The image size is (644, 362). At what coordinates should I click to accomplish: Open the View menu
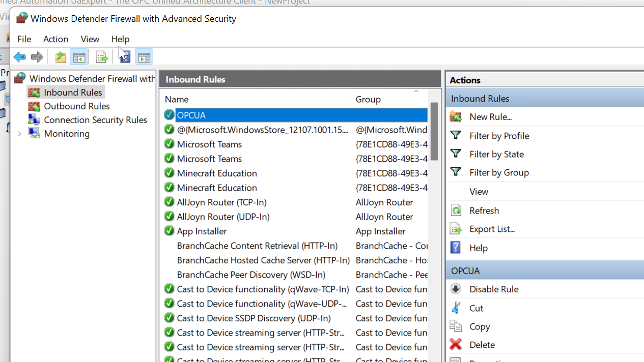click(90, 39)
